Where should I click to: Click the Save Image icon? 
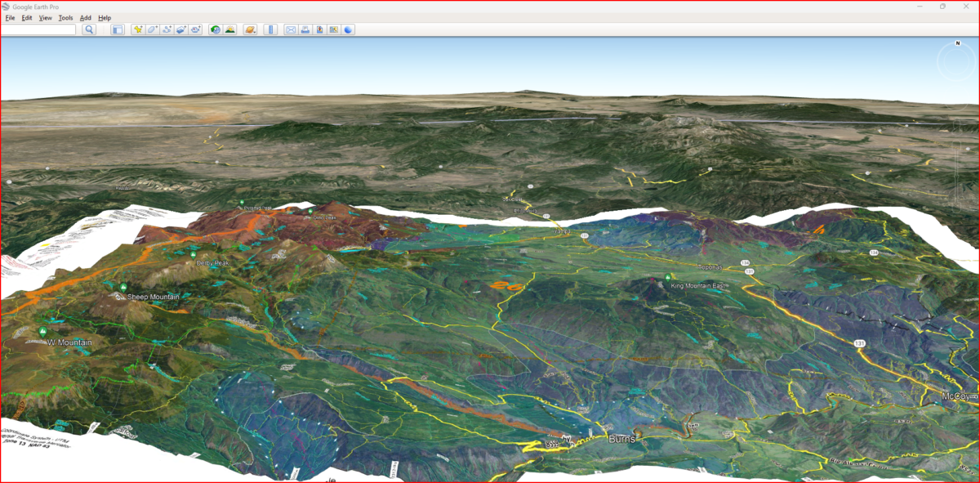pyautogui.click(x=319, y=29)
